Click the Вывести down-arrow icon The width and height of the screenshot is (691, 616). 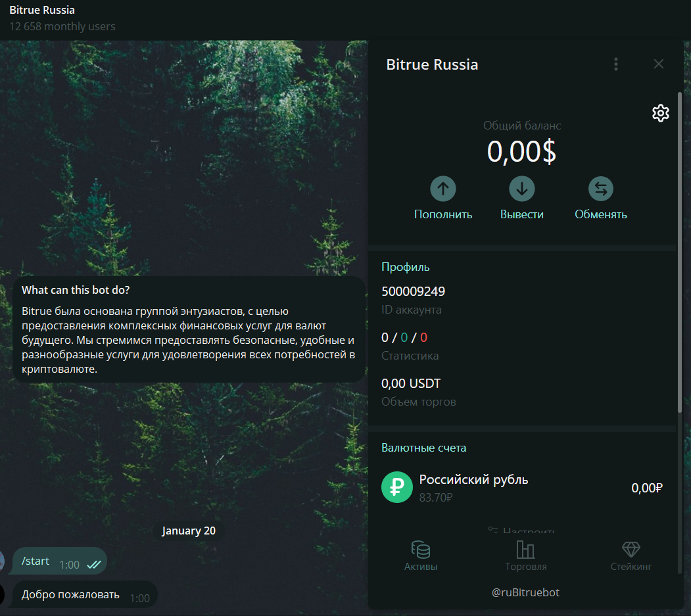522,189
